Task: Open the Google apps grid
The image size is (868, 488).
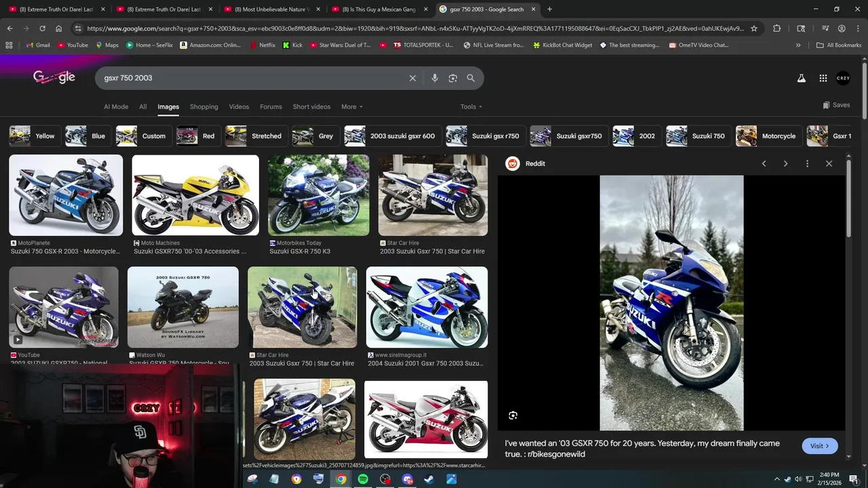Action: pos(823,78)
